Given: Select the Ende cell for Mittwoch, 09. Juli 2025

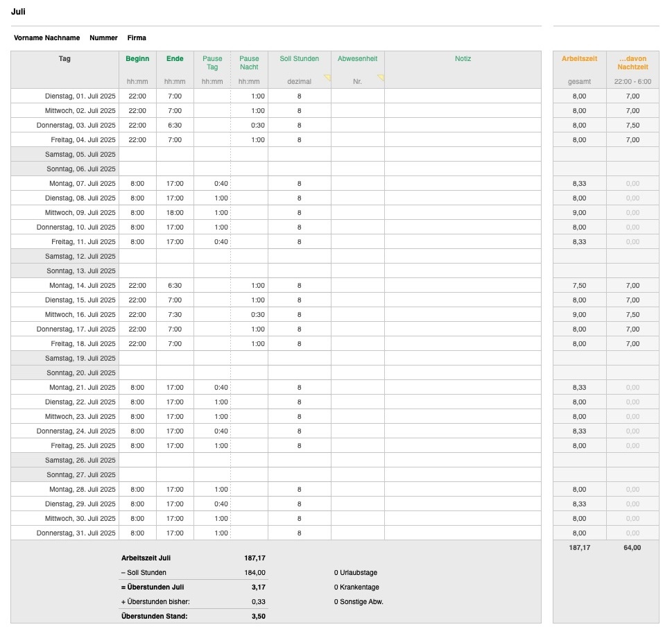Looking at the screenshot, I should 175,213.
